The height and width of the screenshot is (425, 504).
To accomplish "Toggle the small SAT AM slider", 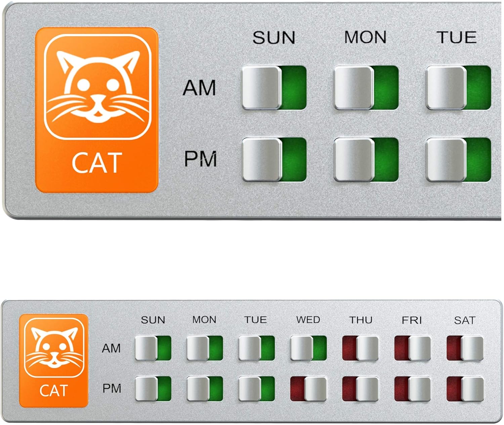I will coord(465,348).
